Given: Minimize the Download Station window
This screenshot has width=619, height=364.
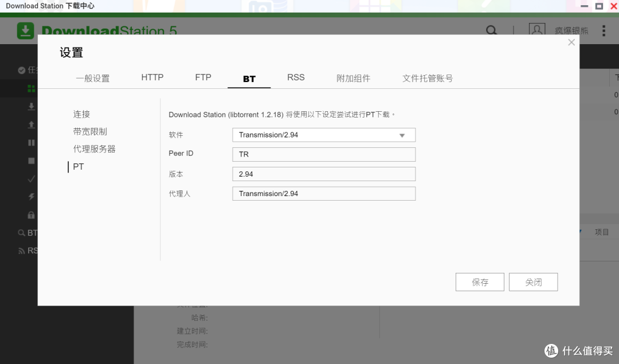Looking at the screenshot, I should point(584,6).
